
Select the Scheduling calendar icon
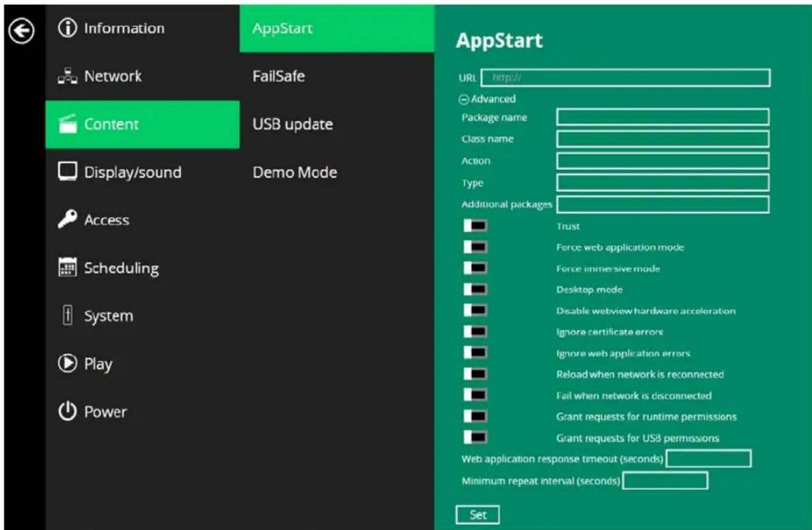coord(67,268)
